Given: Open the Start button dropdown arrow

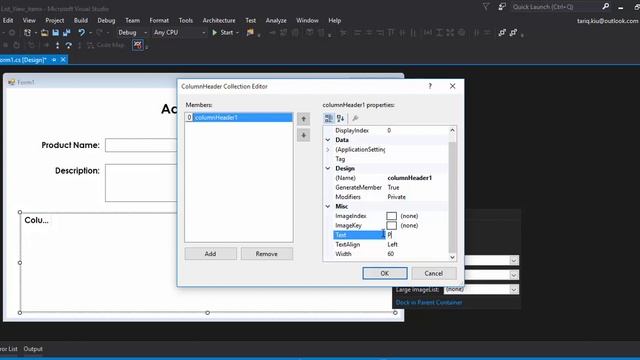Looking at the screenshot, I should (x=237, y=33).
